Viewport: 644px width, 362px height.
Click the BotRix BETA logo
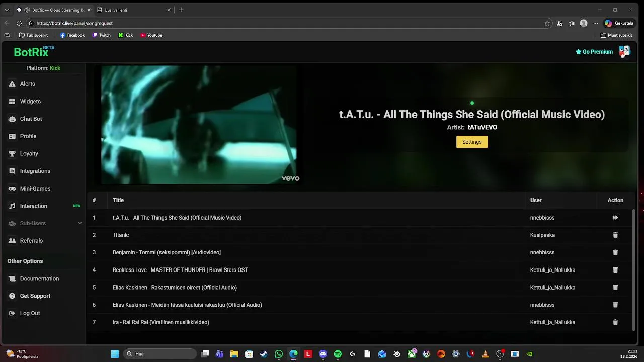[34, 51]
